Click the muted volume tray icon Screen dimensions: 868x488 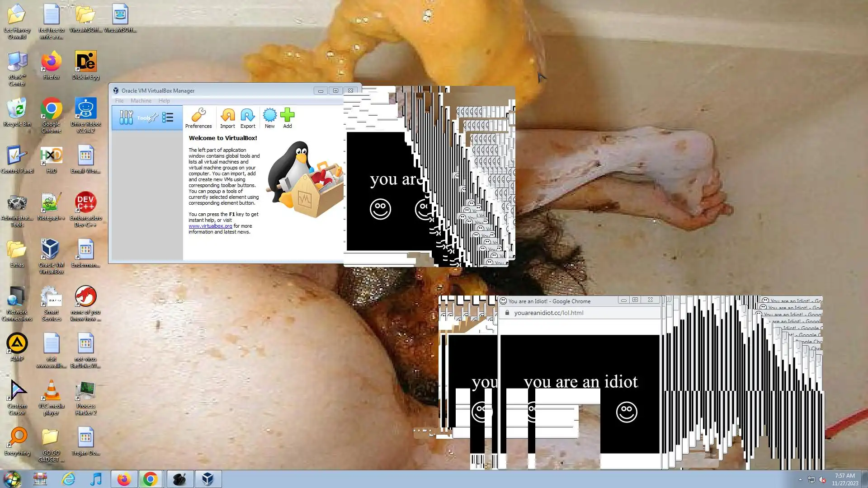coord(822,480)
